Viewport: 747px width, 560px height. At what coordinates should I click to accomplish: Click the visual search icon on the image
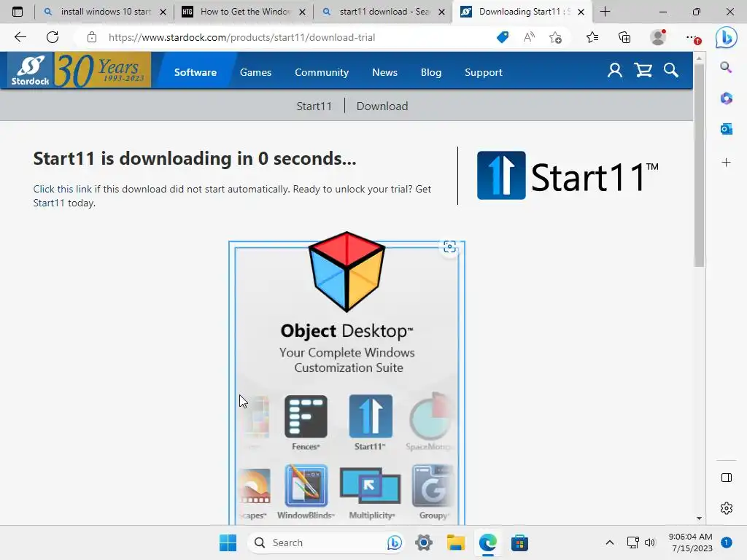click(449, 246)
